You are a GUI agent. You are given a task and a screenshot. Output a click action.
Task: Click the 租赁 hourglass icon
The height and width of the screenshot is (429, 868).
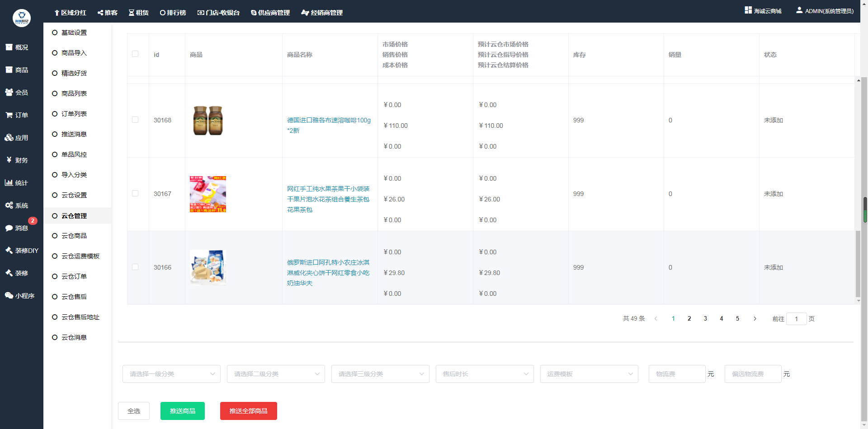tap(132, 13)
